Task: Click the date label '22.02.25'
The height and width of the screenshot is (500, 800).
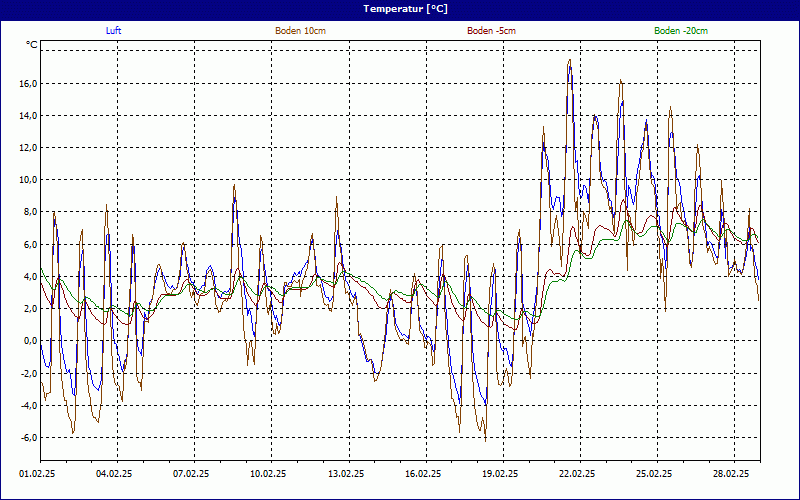Action: [577, 474]
